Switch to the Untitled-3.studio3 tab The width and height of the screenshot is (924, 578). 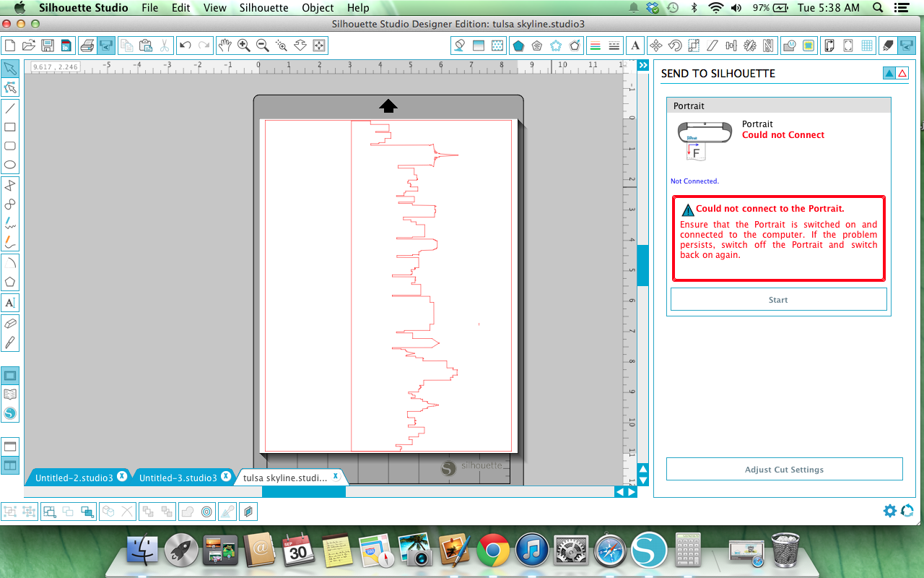click(178, 478)
